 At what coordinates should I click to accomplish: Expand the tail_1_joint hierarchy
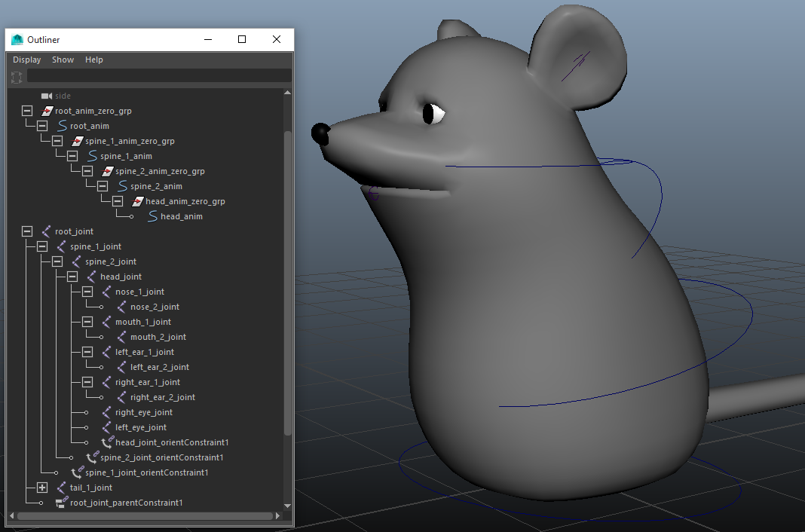[42, 488]
